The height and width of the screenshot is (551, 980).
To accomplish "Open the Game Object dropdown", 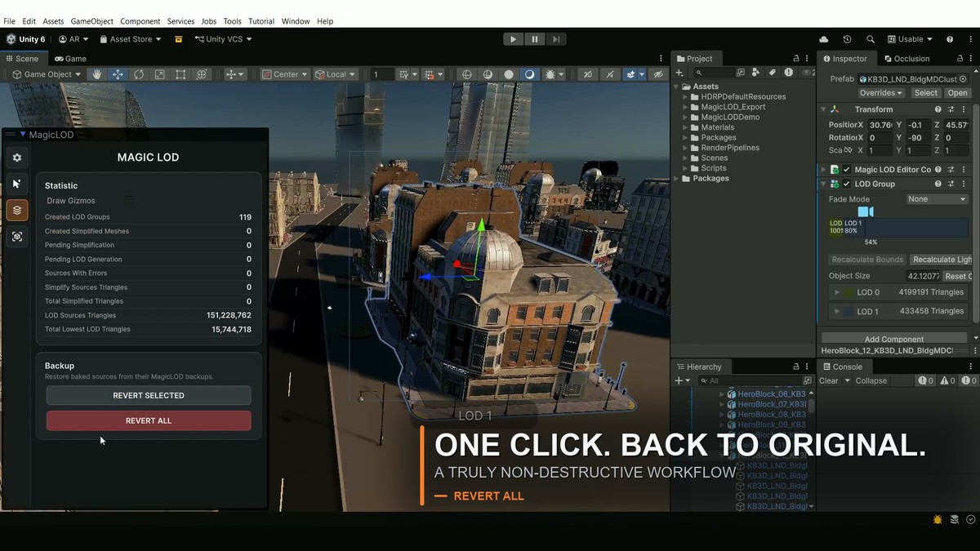I will [x=47, y=74].
